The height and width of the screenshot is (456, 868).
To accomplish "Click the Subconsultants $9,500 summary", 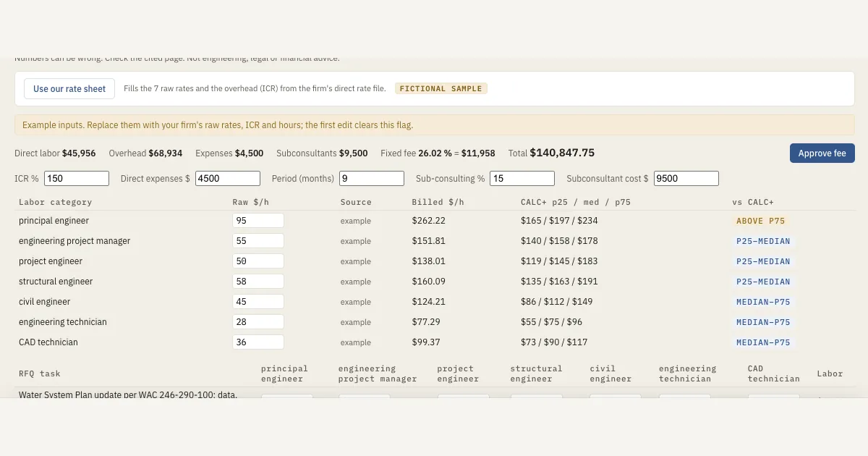I will coord(322,153).
